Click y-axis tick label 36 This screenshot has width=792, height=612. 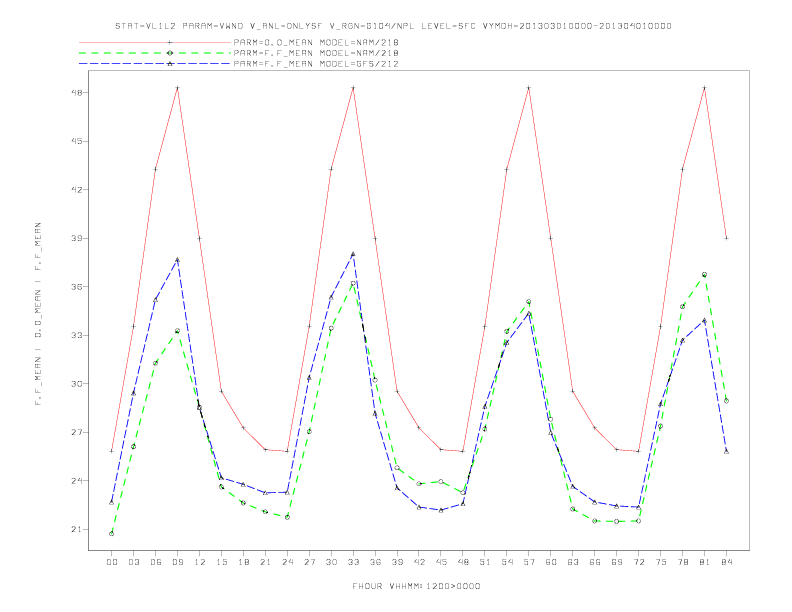(x=77, y=287)
